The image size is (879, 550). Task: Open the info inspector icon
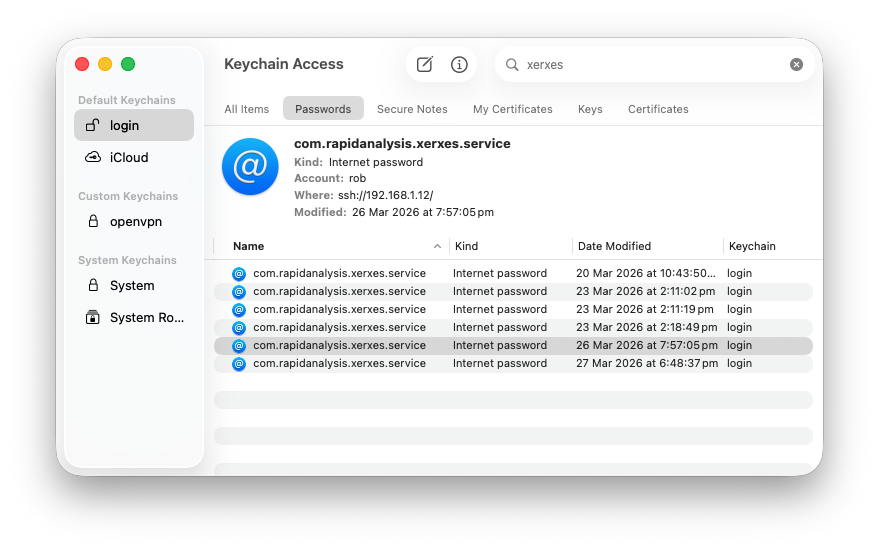459,64
